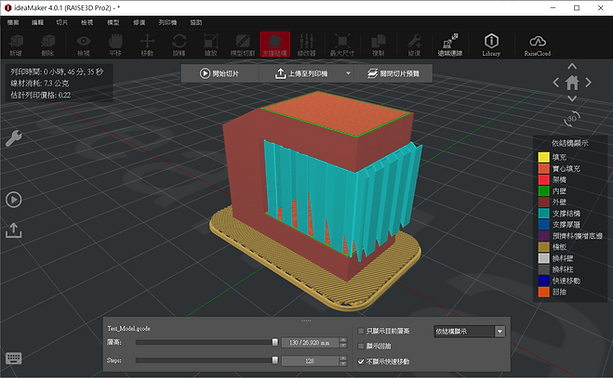
Task: Toggle the highlighted Support Structure (支撐結構) tool
Action: [275, 45]
